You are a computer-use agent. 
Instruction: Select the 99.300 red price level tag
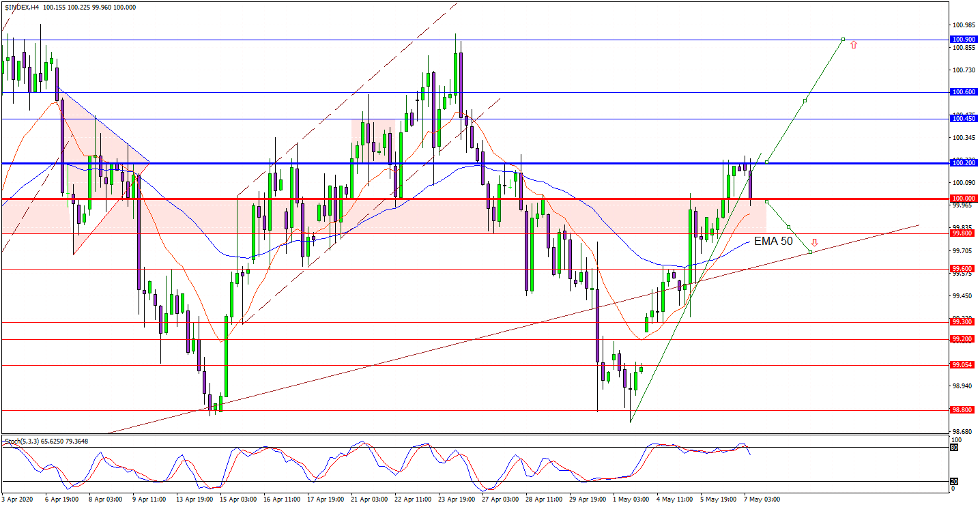coord(962,322)
